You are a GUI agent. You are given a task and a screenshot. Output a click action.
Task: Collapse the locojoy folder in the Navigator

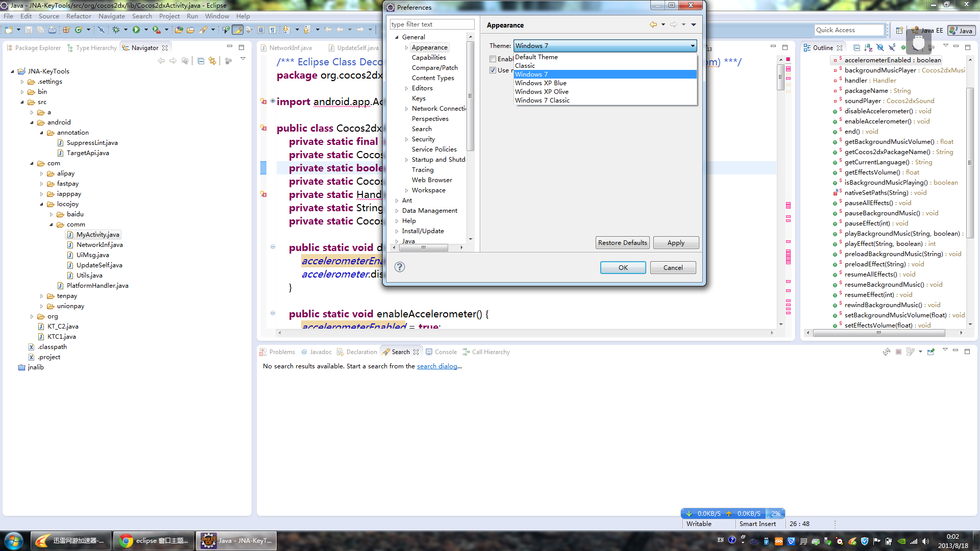point(42,204)
